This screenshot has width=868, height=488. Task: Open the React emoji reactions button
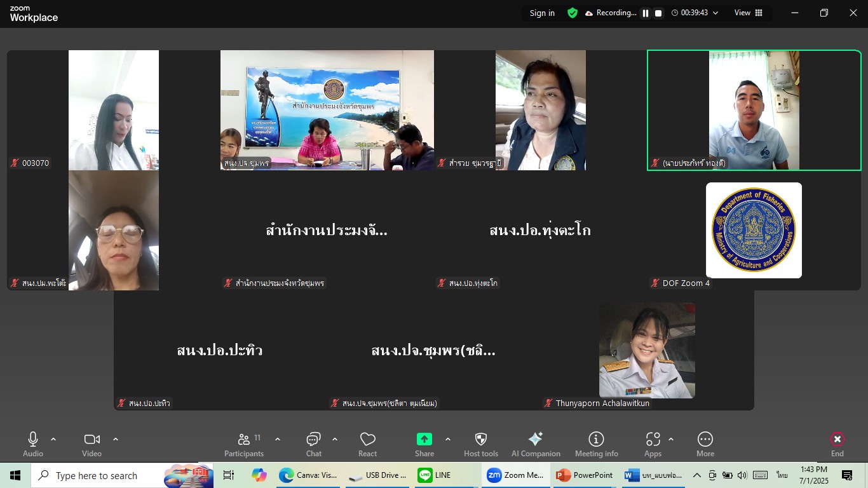pyautogui.click(x=367, y=440)
